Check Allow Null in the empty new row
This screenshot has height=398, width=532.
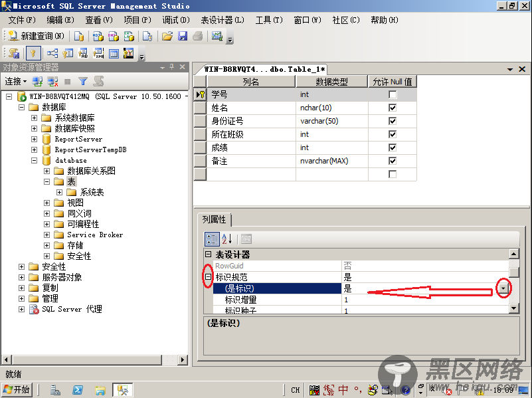click(x=393, y=174)
